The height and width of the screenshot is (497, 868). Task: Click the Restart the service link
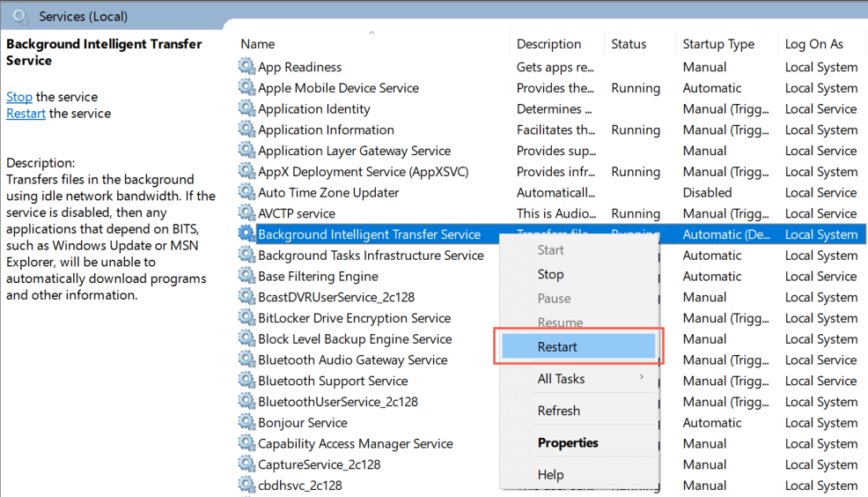pos(26,114)
